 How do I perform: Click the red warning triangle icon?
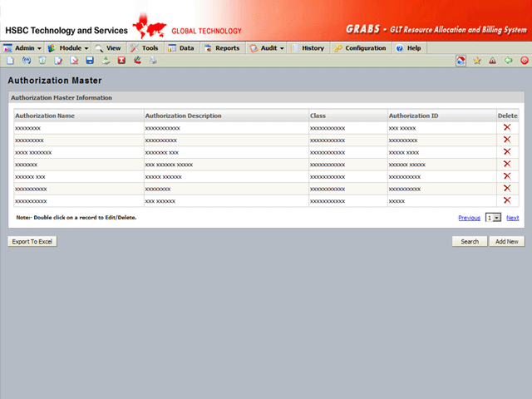click(492, 61)
